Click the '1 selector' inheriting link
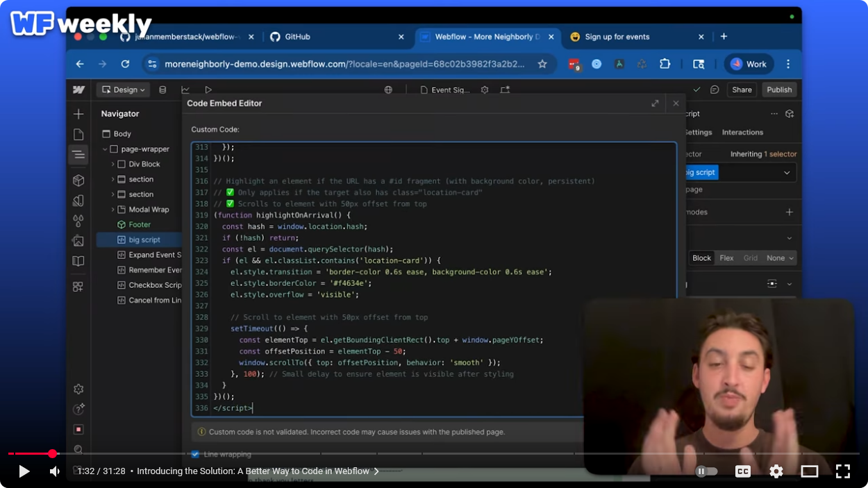Viewport: 868px width, 488px height. click(780, 154)
